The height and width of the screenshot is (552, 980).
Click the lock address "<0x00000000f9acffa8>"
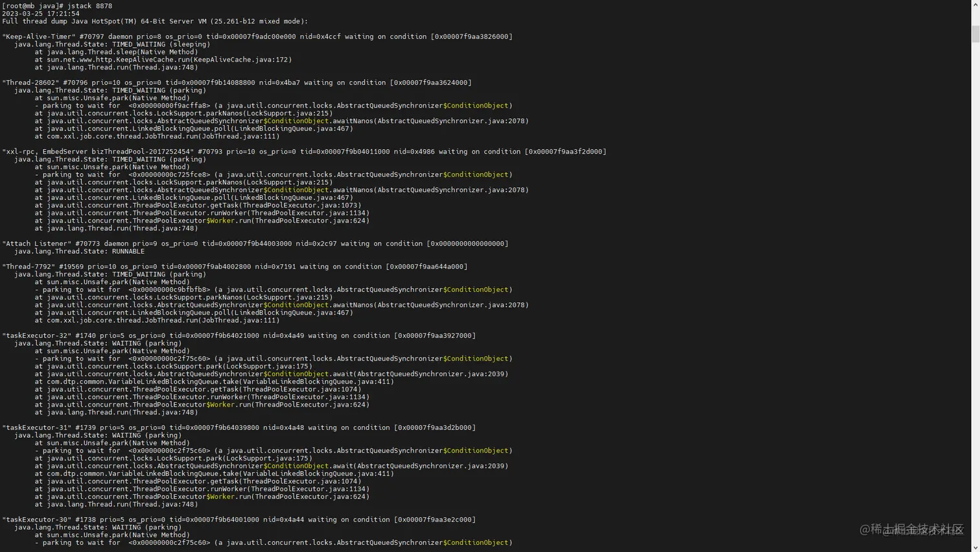point(169,106)
